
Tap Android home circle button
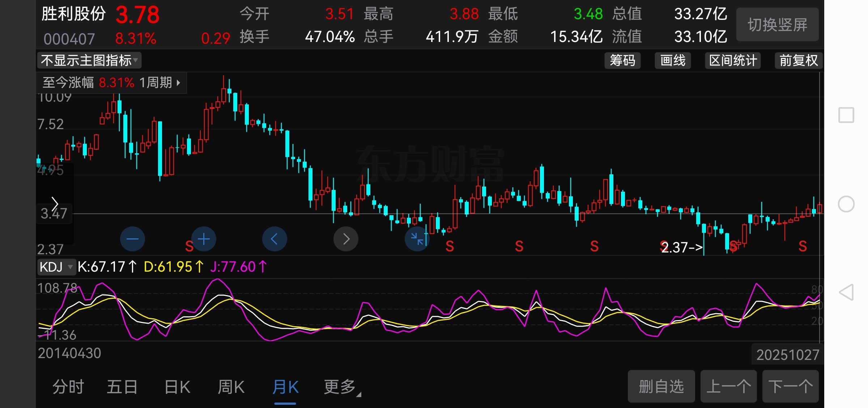pos(846,204)
